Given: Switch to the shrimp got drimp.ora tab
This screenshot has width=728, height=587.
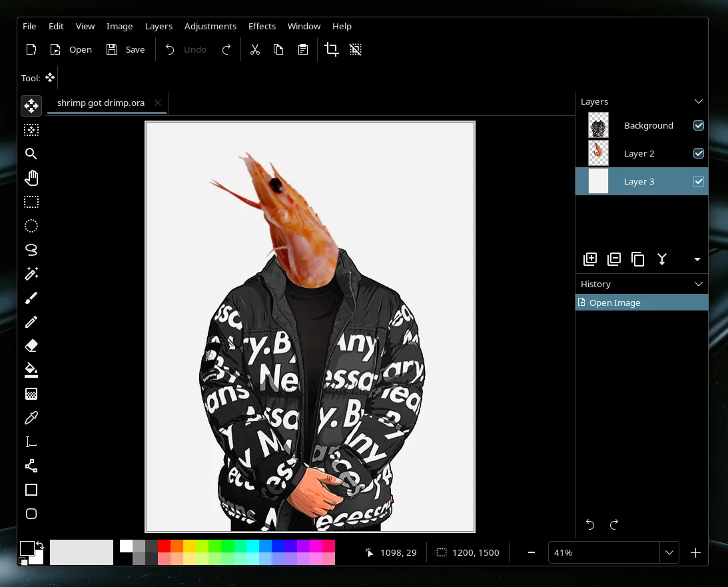Looking at the screenshot, I should [100, 103].
